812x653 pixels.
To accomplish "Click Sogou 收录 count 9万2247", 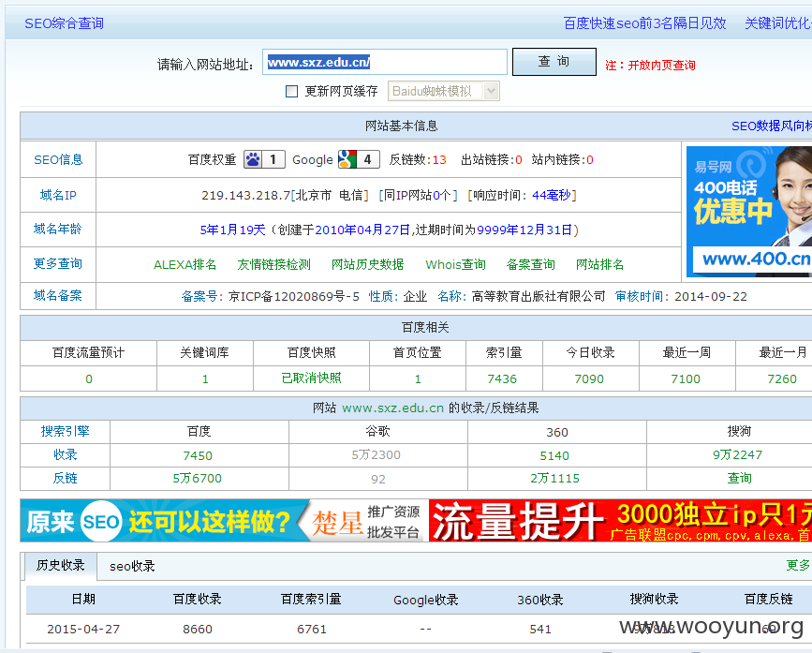I will (737, 454).
